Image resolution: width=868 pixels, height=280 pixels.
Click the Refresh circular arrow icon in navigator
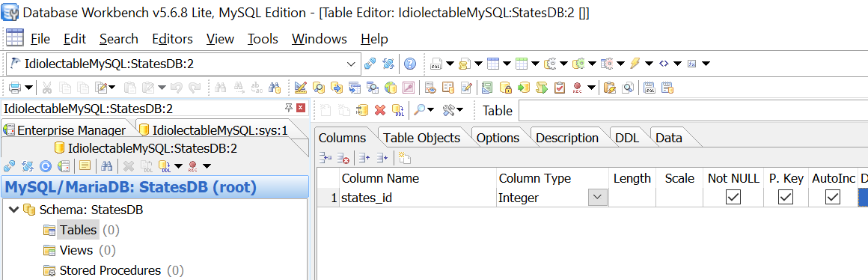point(46,165)
